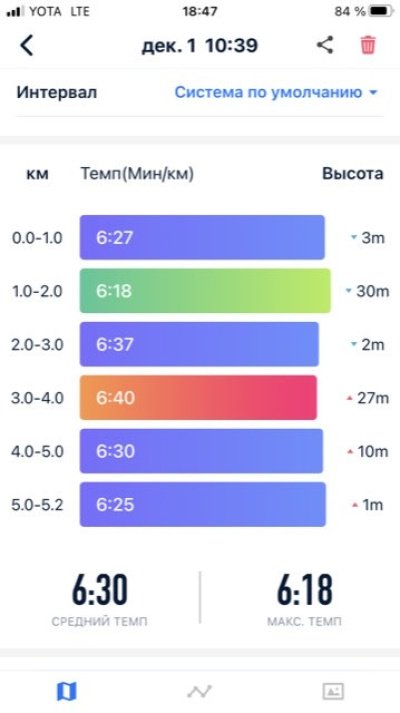Image resolution: width=400 pixels, height=713 pixels.
Task: Tap the Темп(Мин/км) column header
Action: pyautogui.click(x=137, y=174)
